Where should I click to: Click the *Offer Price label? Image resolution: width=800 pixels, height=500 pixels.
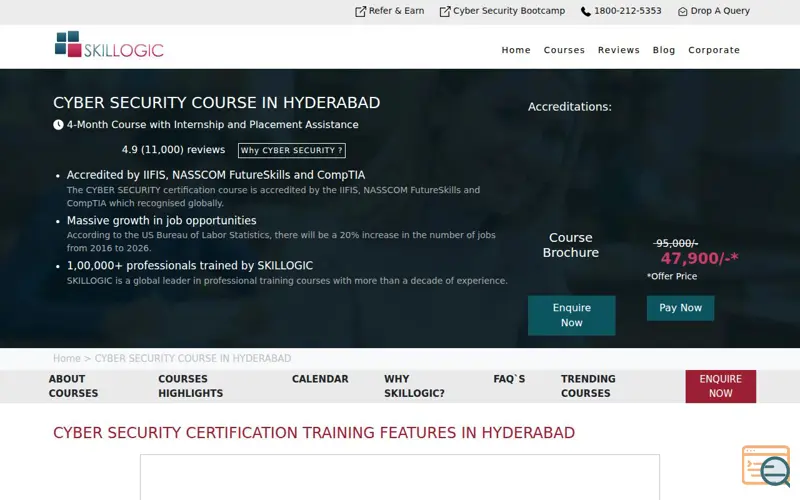(x=672, y=276)
